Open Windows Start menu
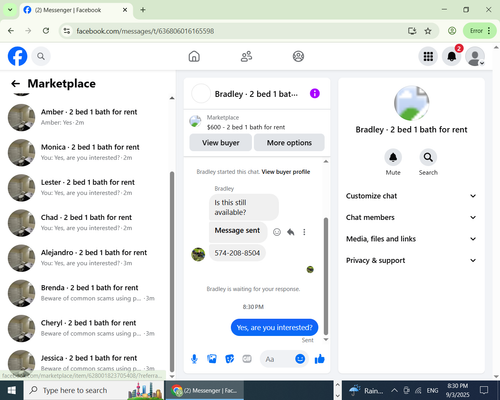Viewport: 500px width, 400px height. pyautogui.click(x=11, y=390)
